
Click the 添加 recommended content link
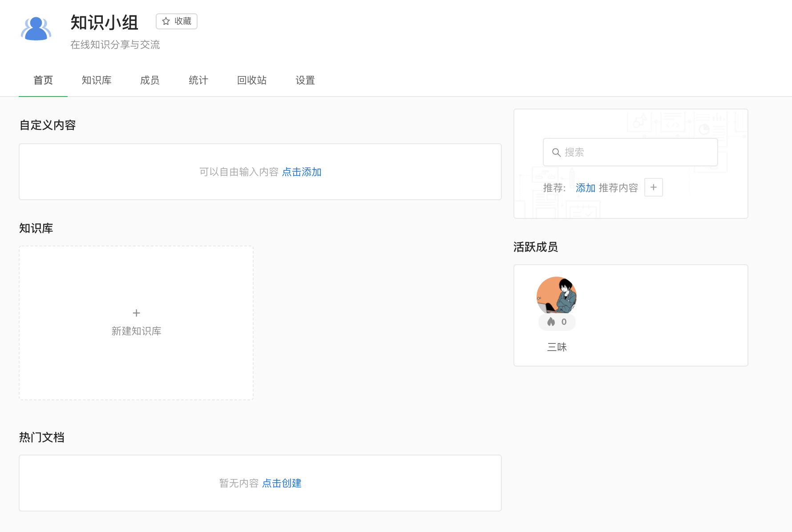(x=586, y=188)
